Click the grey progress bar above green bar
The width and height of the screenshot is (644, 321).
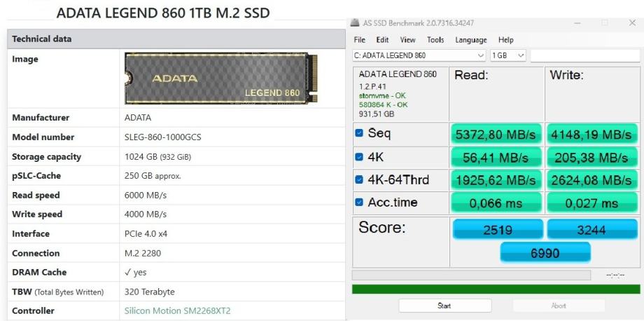[472, 275]
